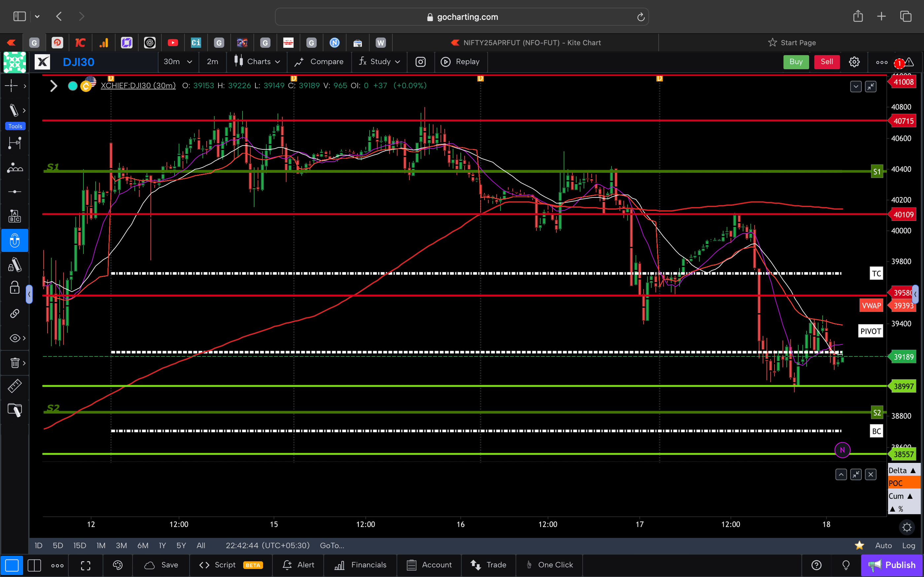The width and height of the screenshot is (924, 577).
Task: Select the measure ruler tool
Action: pos(15,386)
